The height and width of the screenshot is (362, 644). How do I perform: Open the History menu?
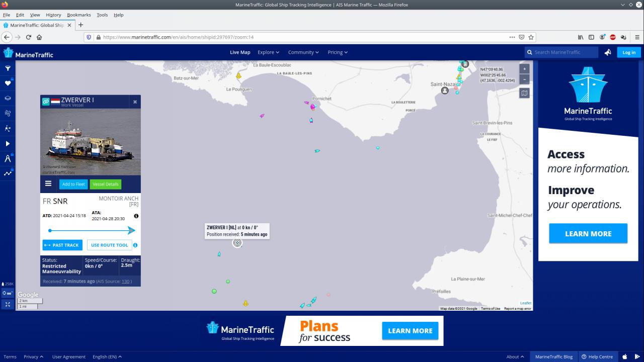pyautogui.click(x=53, y=15)
